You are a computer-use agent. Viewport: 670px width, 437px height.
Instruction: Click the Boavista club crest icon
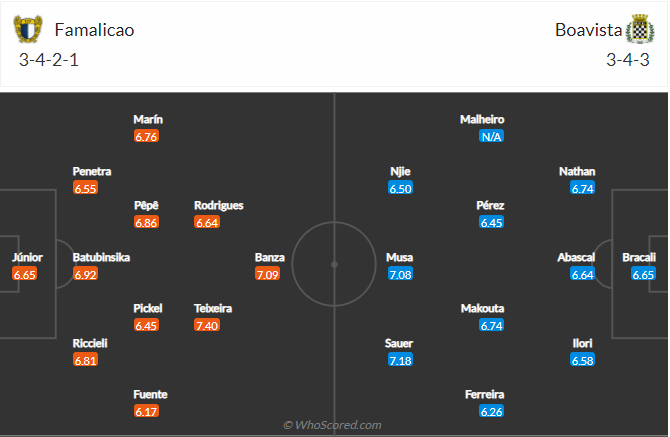(639, 29)
